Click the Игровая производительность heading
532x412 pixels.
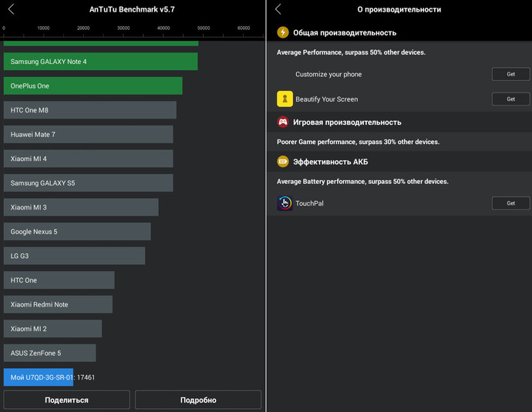pos(347,122)
